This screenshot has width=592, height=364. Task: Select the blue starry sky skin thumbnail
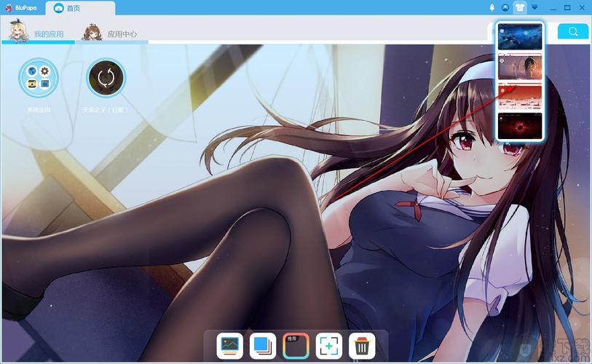(x=520, y=36)
